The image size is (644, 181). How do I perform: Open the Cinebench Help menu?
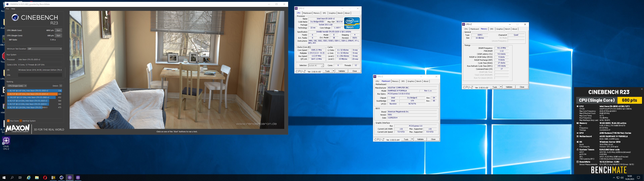click(13, 9)
